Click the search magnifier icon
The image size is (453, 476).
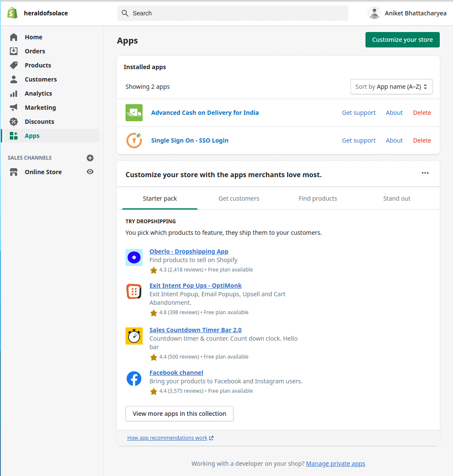125,13
